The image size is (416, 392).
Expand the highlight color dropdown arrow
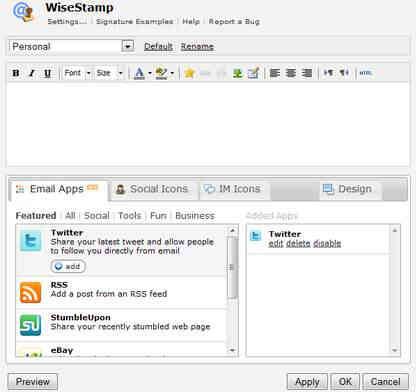(172, 73)
